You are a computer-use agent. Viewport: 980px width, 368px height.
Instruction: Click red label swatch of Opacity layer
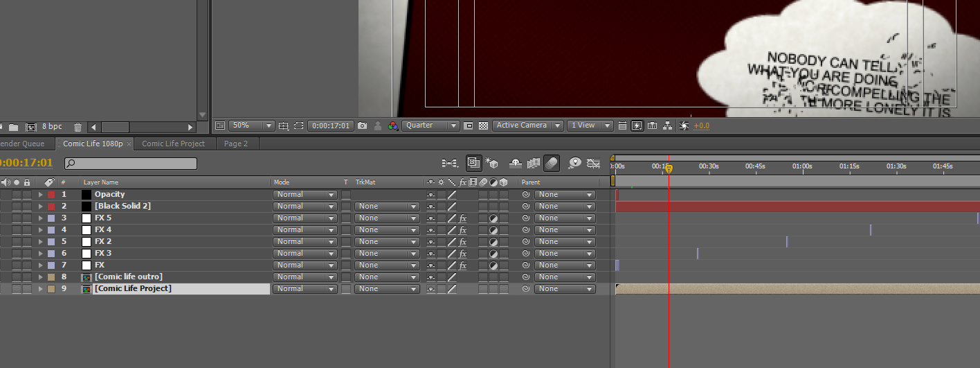[x=51, y=195]
